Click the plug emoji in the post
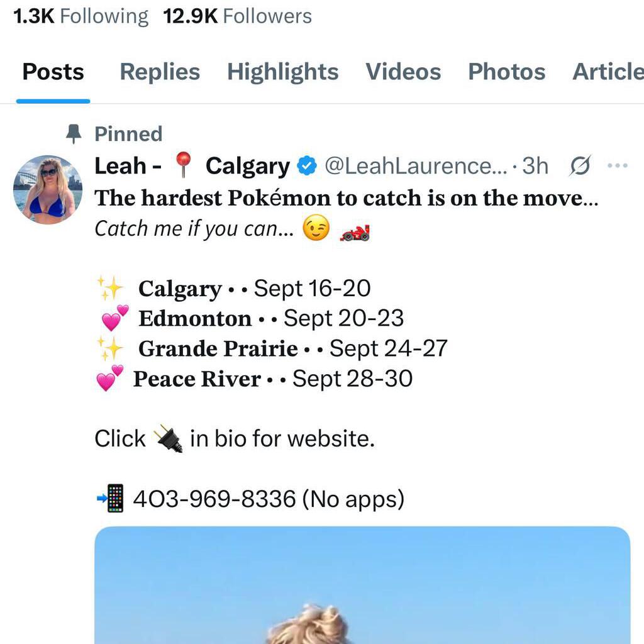 (x=168, y=438)
